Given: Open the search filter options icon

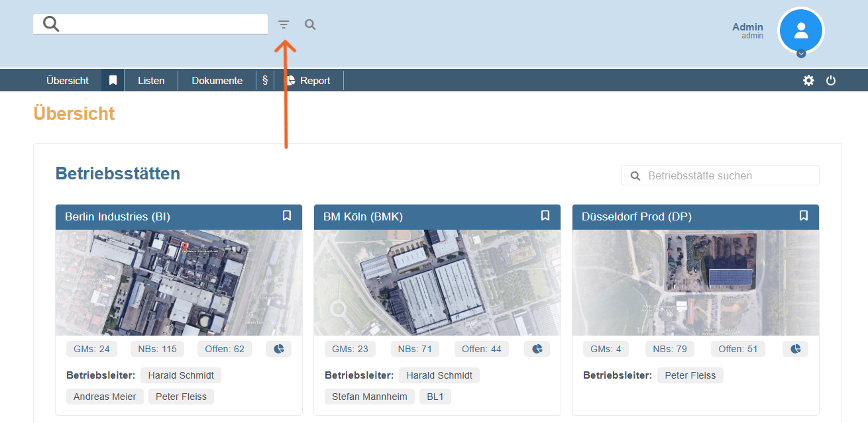Looking at the screenshot, I should (x=284, y=25).
